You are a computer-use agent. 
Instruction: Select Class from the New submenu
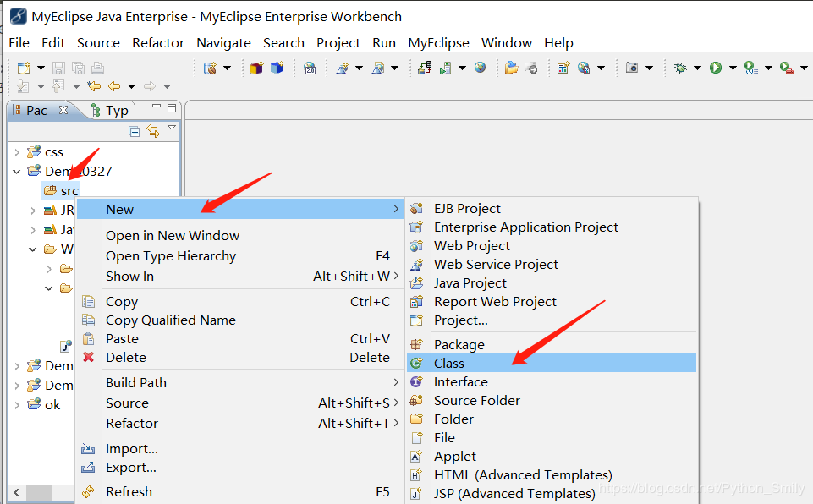pyautogui.click(x=448, y=363)
